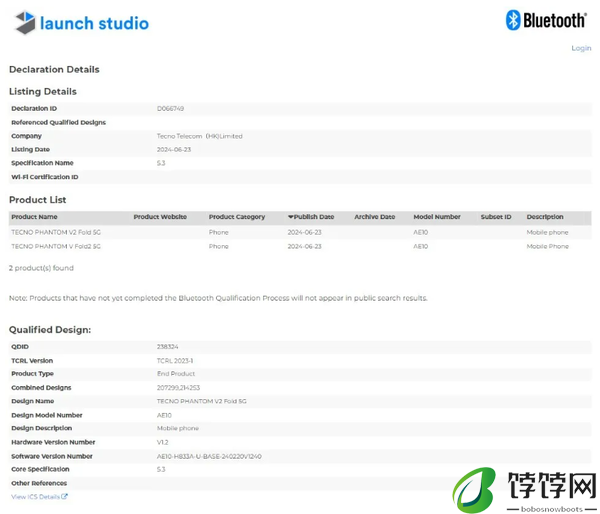Click company value Tecno Telecom (HK)Limited

click(x=199, y=136)
